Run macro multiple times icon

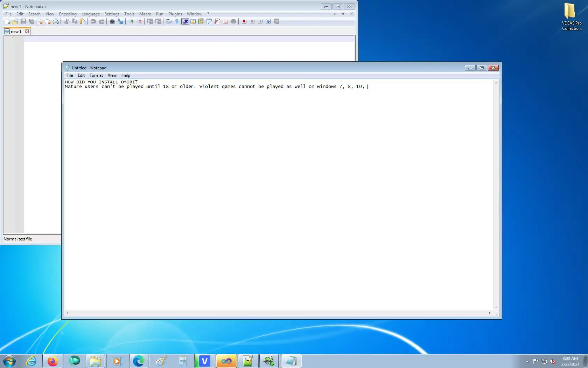(268, 21)
